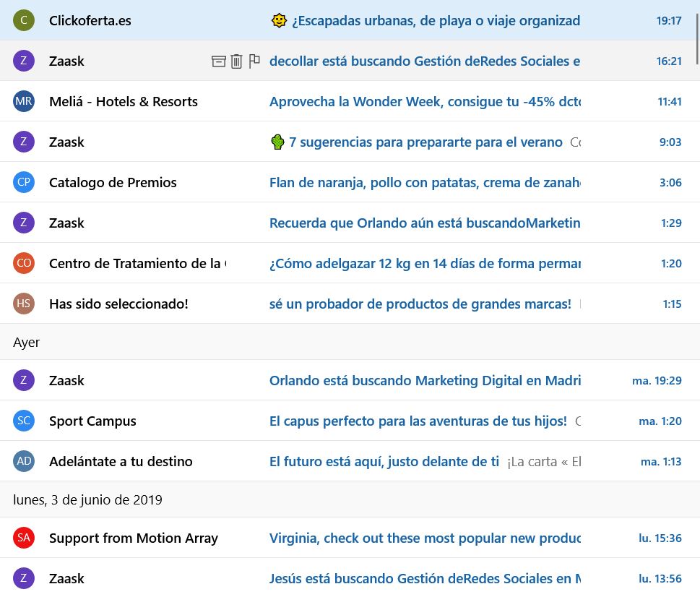The image size is (700, 597).
Task: Click the HS avatar of Has sido seleccionado
Action: (24, 304)
